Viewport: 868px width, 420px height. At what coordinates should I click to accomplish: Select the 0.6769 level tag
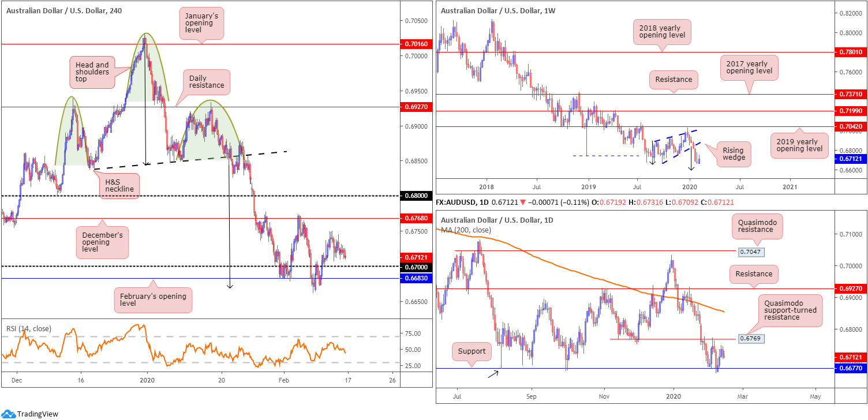coord(751,339)
